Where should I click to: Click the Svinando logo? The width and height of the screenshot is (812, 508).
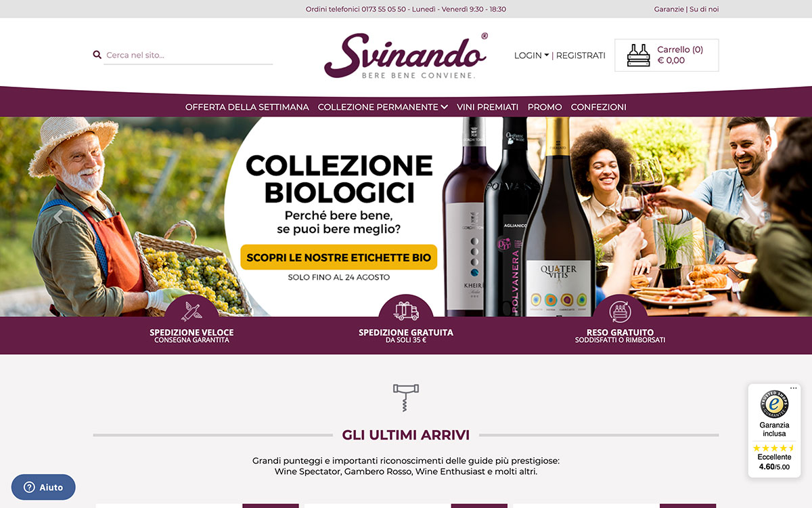[x=406, y=56]
